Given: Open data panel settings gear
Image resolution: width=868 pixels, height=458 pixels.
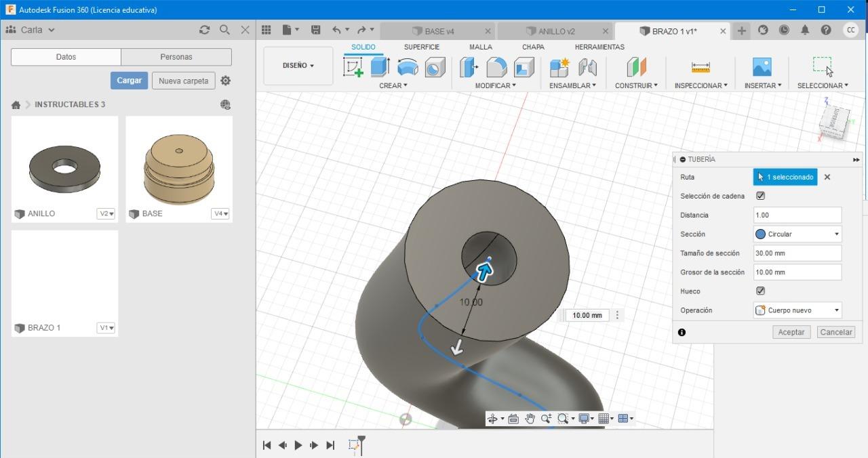Looking at the screenshot, I should 226,81.
